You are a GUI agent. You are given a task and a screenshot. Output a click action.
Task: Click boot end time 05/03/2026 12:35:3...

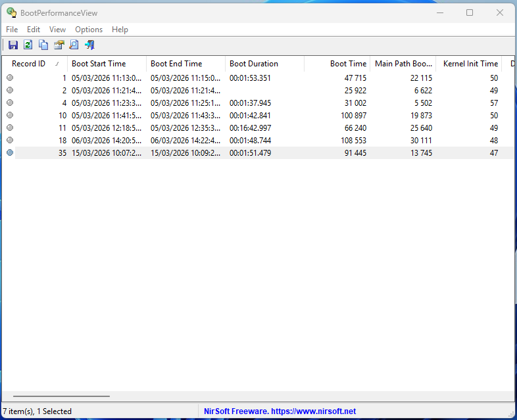(x=185, y=128)
